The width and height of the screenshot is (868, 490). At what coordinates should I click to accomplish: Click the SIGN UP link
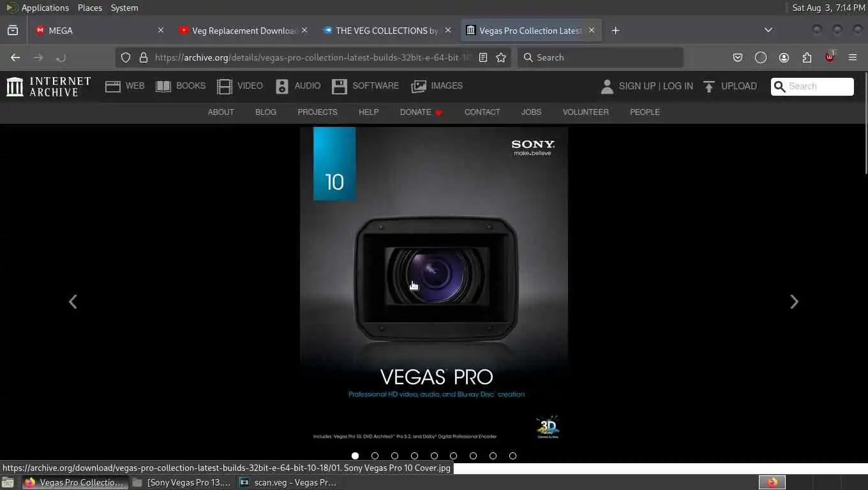[637, 86]
